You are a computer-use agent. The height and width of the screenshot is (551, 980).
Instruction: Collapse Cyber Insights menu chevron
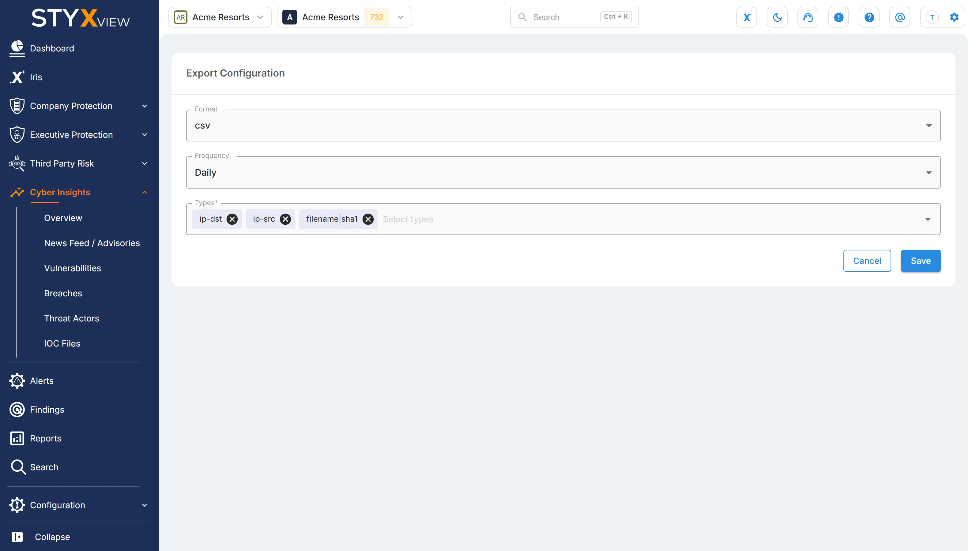point(145,193)
